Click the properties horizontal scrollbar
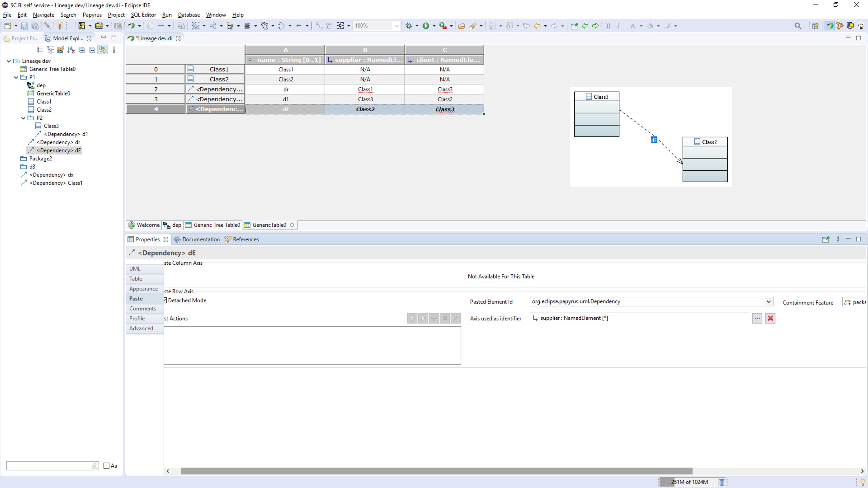Image resolution: width=868 pixels, height=488 pixels. pos(436,471)
